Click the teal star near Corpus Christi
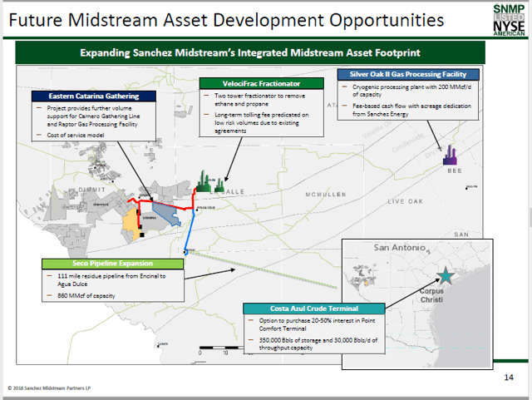The width and height of the screenshot is (532, 400). (446, 275)
